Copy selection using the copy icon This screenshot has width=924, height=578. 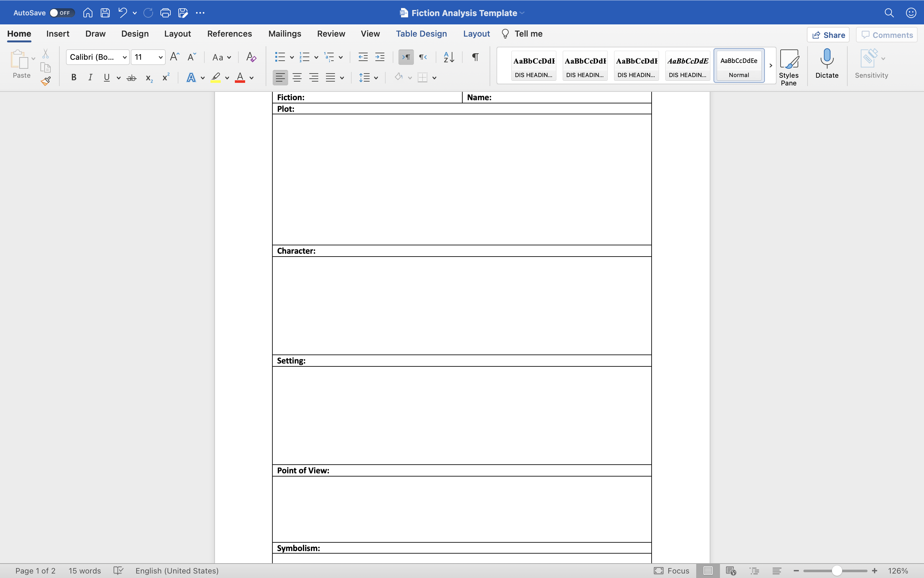click(46, 68)
